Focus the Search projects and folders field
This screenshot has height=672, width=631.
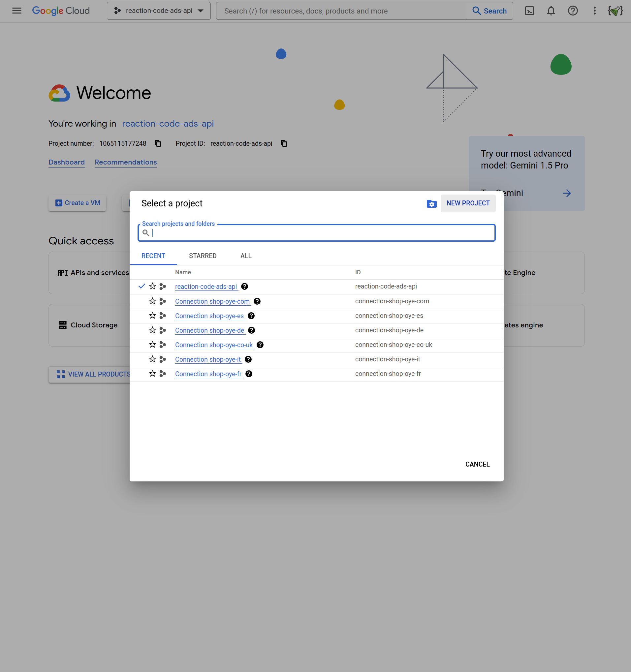pyautogui.click(x=321, y=233)
